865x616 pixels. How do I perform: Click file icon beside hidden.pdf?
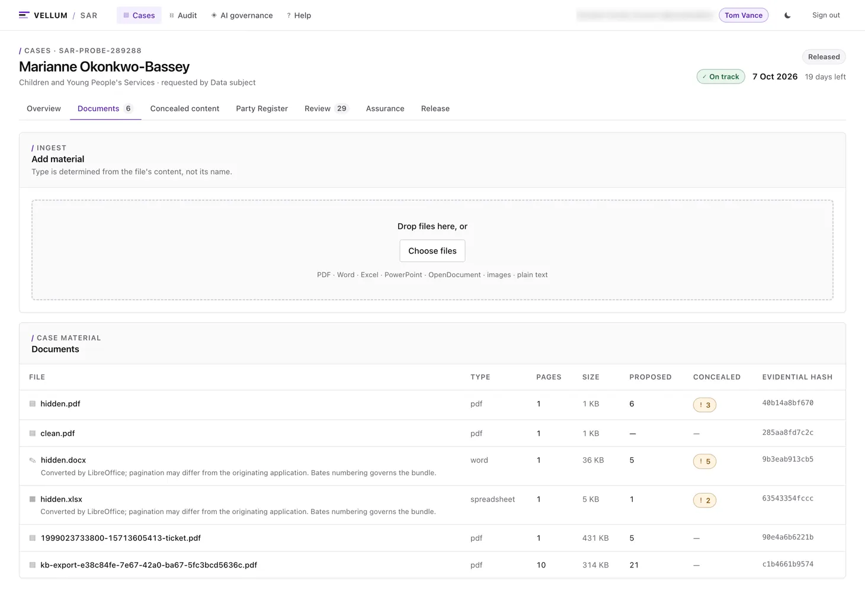(33, 404)
